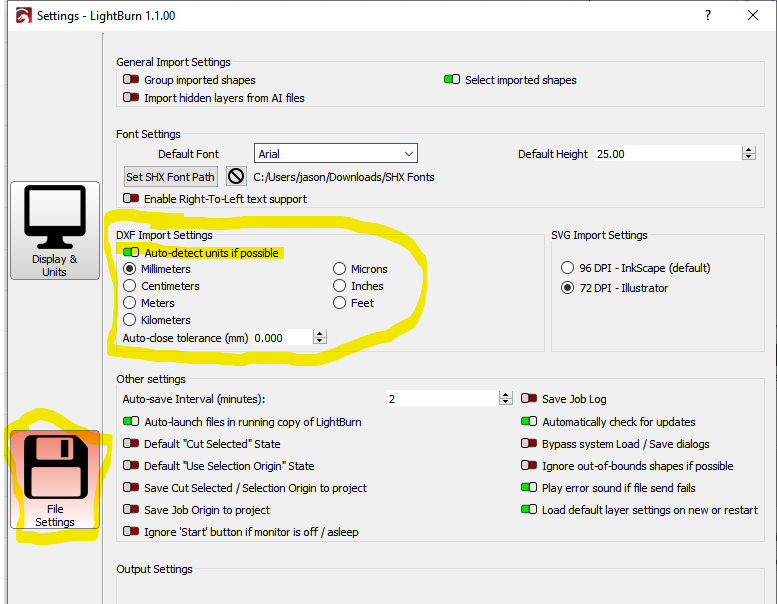The height and width of the screenshot is (604, 777).
Task: Open the Default Font dropdown showing Arial
Action: tap(335, 154)
